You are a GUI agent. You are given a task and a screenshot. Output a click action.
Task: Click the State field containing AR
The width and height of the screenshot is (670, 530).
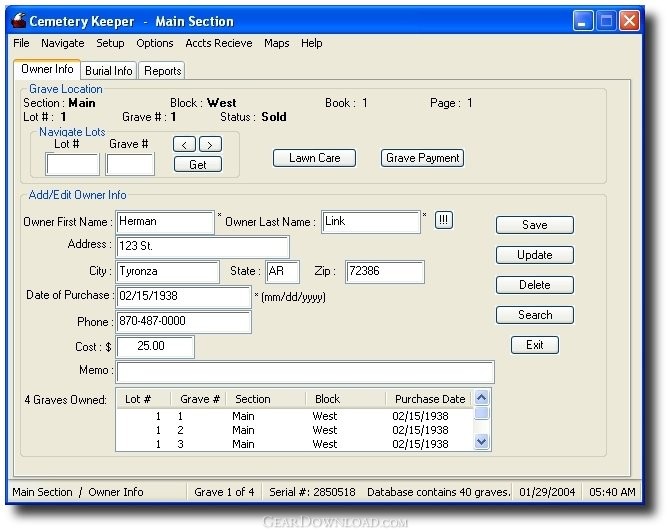[x=282, y=272]
